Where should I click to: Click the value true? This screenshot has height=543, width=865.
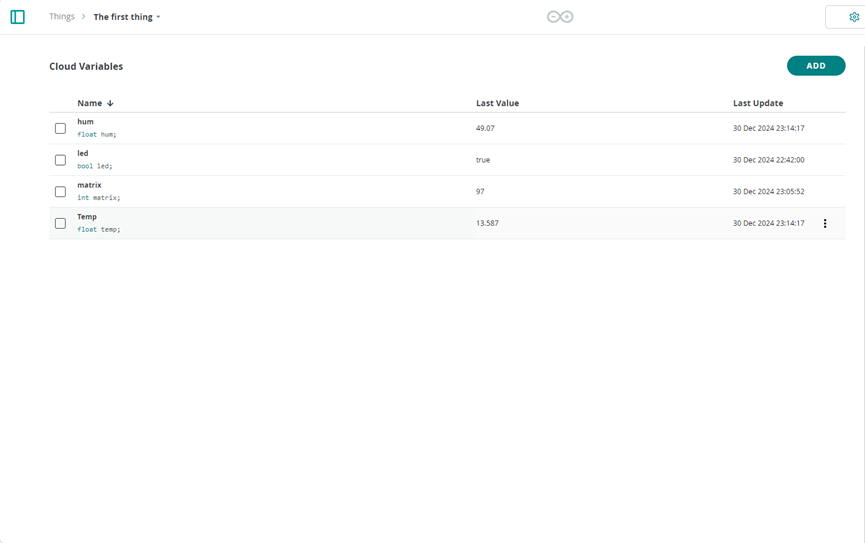483,160
